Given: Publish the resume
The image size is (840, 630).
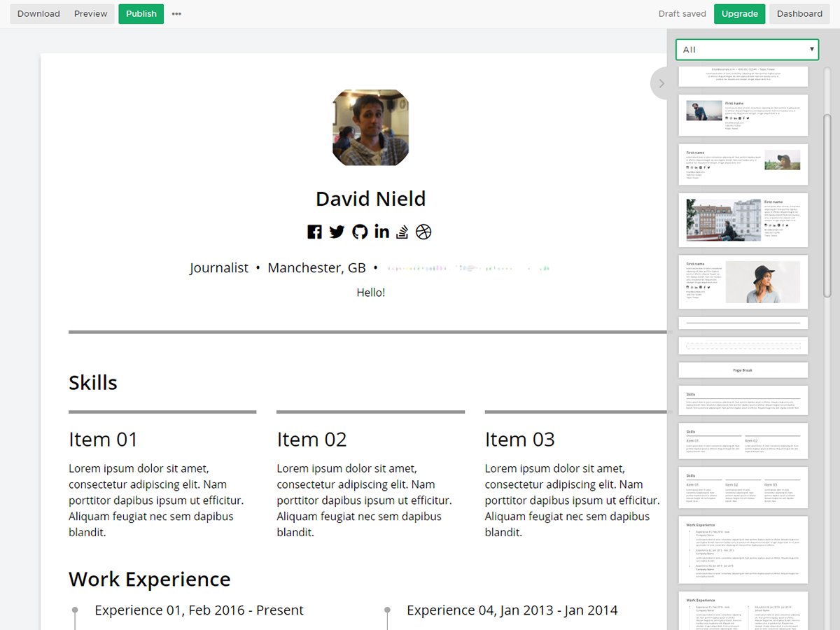Looking at the screenshot, I should tap(141, 14).
